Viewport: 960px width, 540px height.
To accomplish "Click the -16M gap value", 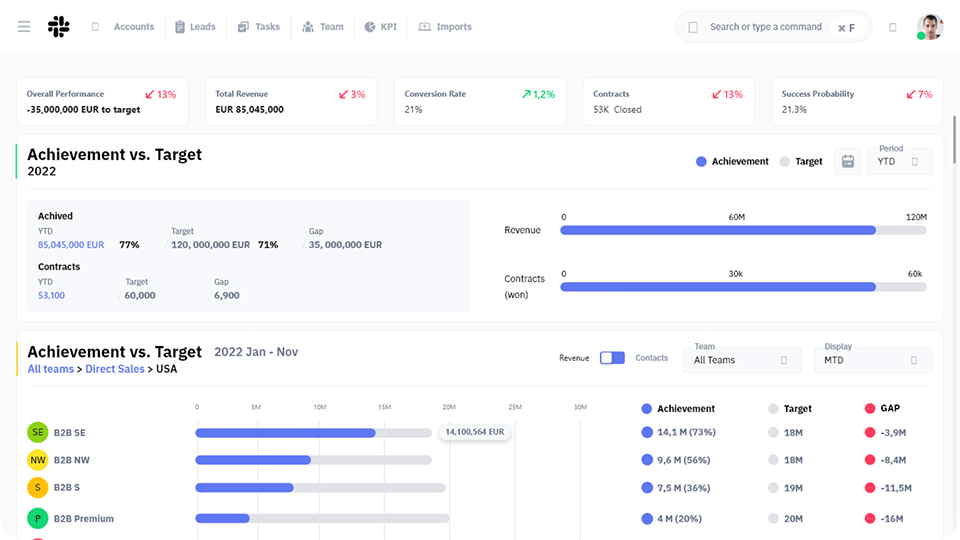I will point(892,519).
